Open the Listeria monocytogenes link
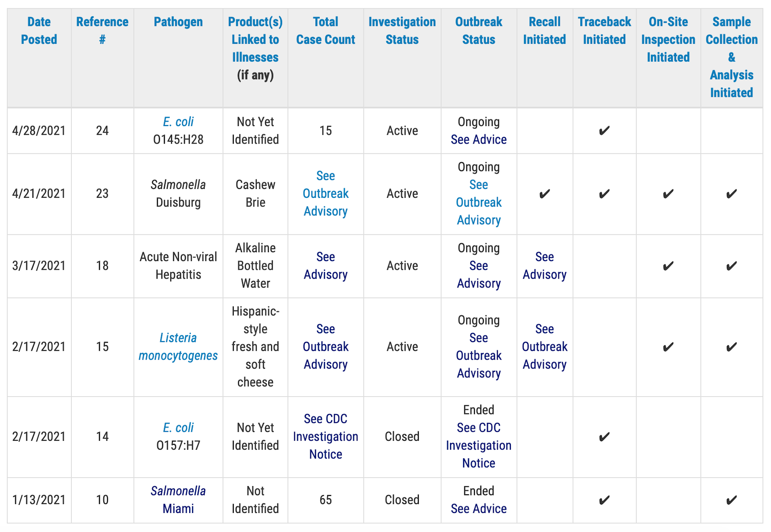The height and width of the screenshot is (532, 771). [x=178, y=347]
